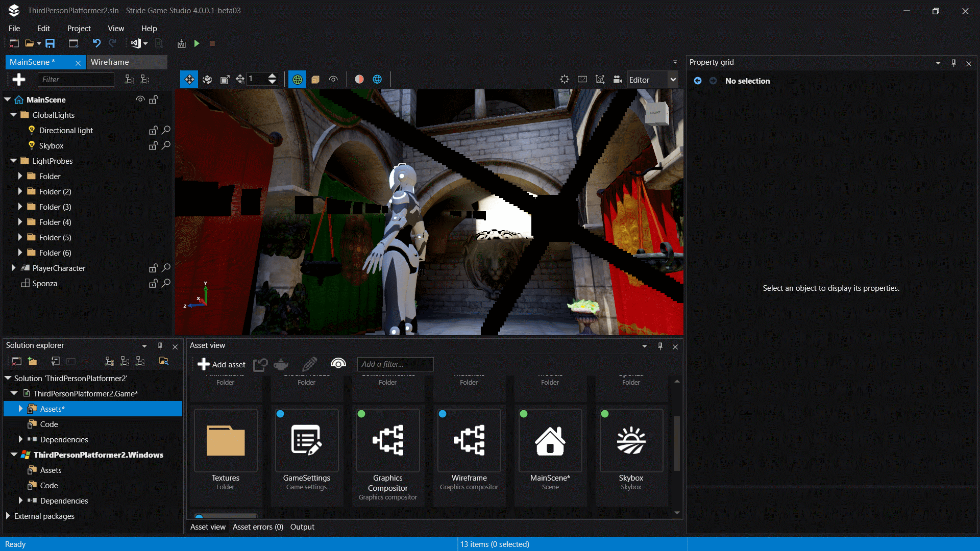This screenshot has width=980, height=551.
Task: Toggle the lock on MainScene
Action: (x=153, y=99)
